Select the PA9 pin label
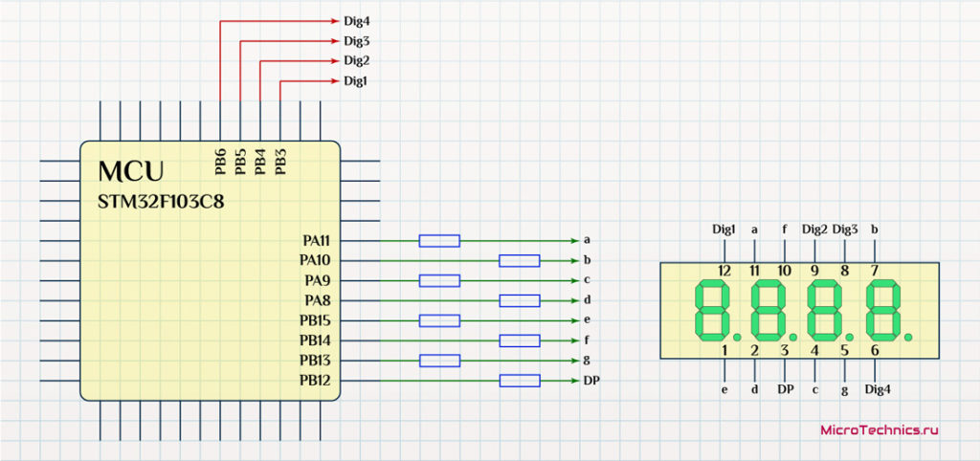Image resolution: width=980 pixels, height=461 pixels. point(319,280)
